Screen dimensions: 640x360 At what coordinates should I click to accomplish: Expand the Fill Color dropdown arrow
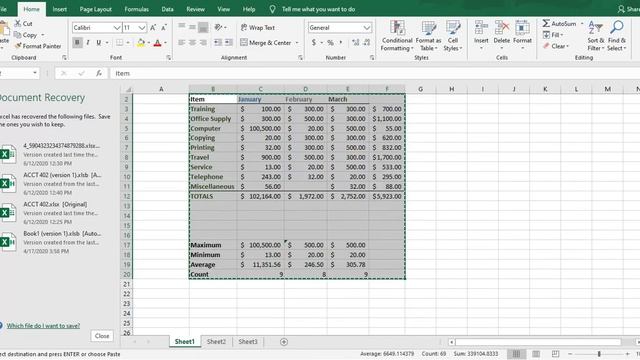pos(149,42)
